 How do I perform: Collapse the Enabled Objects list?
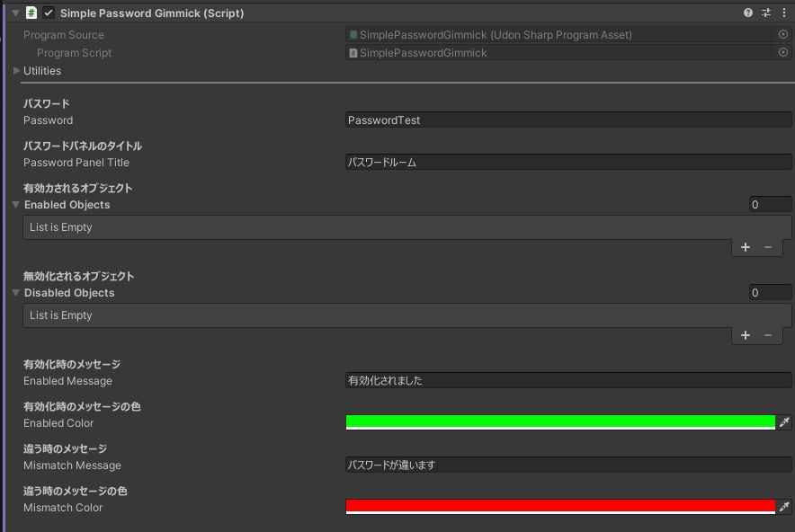click(x=15, y=205)
